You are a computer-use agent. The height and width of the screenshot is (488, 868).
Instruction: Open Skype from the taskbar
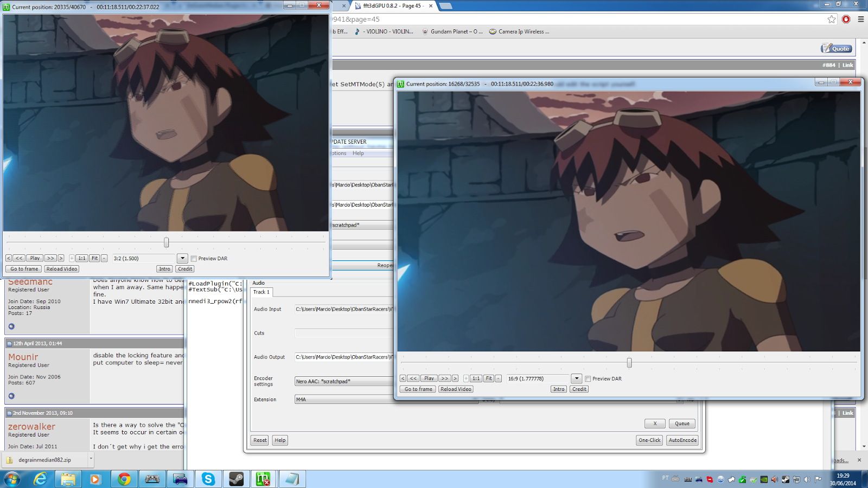208,479
